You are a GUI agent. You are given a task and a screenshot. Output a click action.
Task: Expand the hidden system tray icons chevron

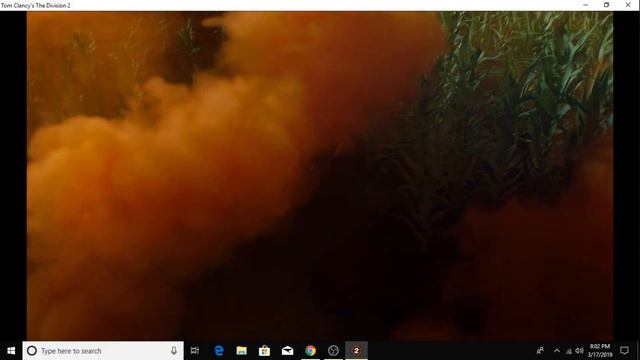point(557,351)
